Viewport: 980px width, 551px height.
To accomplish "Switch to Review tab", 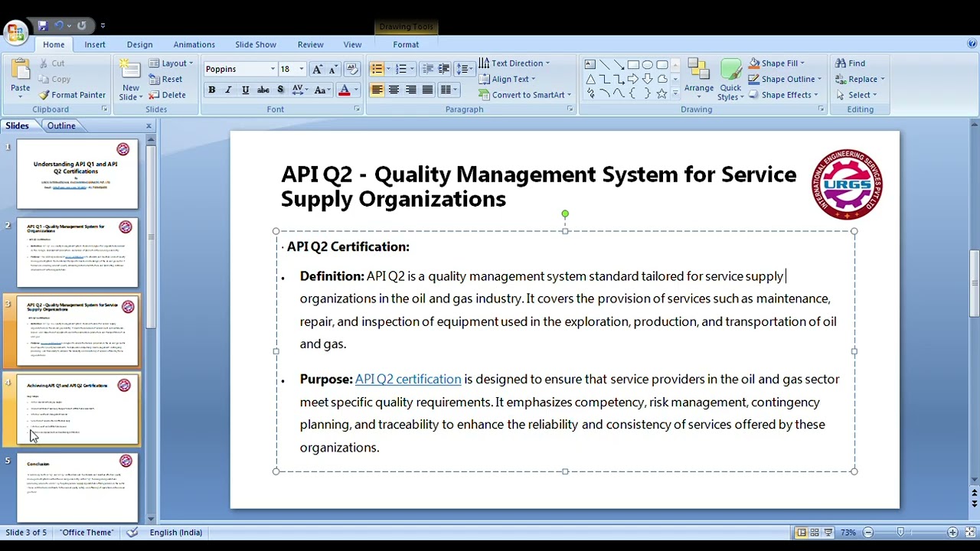I will [x=310, y=44].
